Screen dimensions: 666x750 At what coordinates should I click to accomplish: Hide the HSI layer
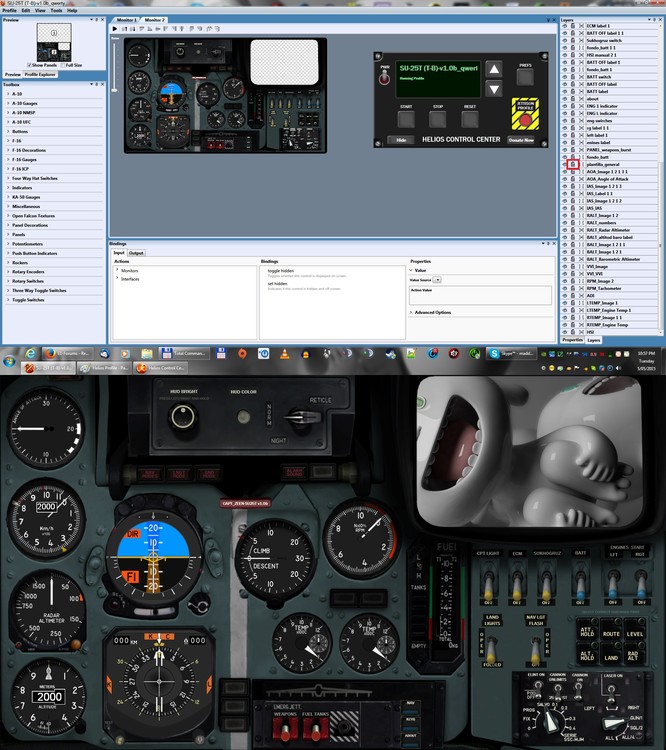[x=565, y=332]
